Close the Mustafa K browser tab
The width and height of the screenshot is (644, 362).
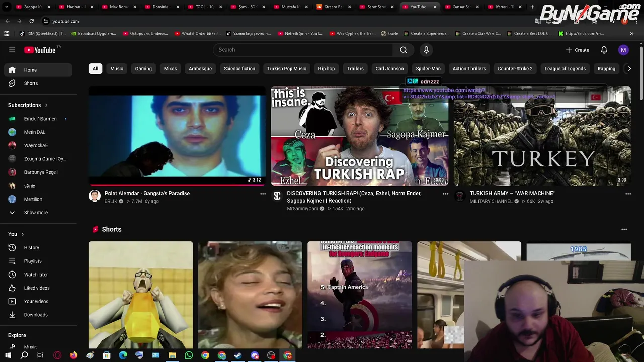point(305,7)
